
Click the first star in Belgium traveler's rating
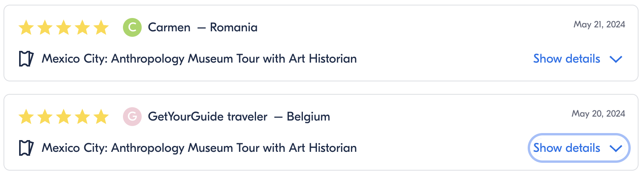pyautogui.click(x=26, y=117)
